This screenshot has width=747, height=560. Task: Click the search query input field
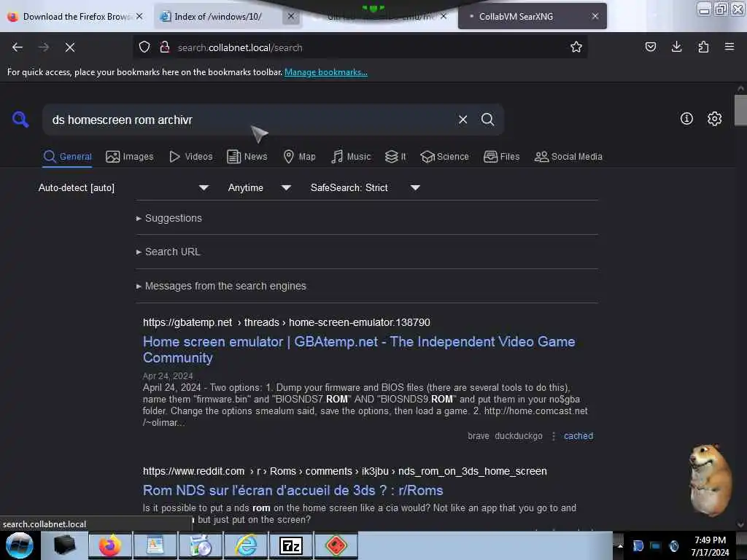tap(250, 120)
